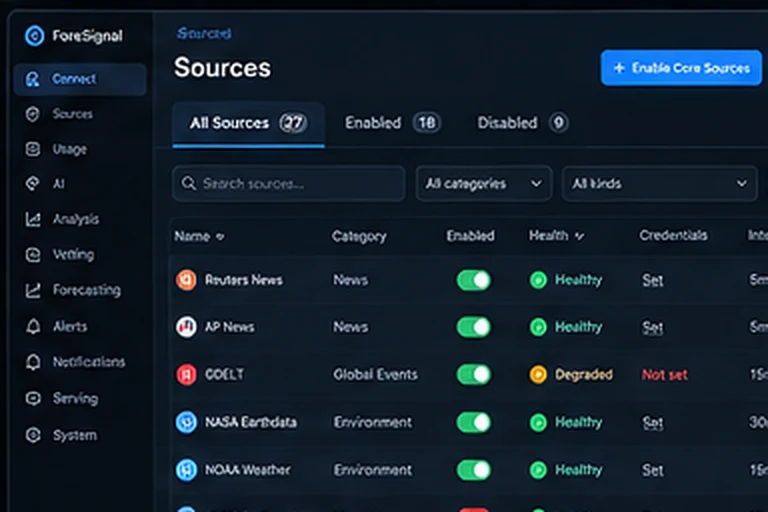Image resolution: width=768 pixels, height=512 pixels.
Task: Click the Vetting sidebar icon
Action: pos(33,254)
